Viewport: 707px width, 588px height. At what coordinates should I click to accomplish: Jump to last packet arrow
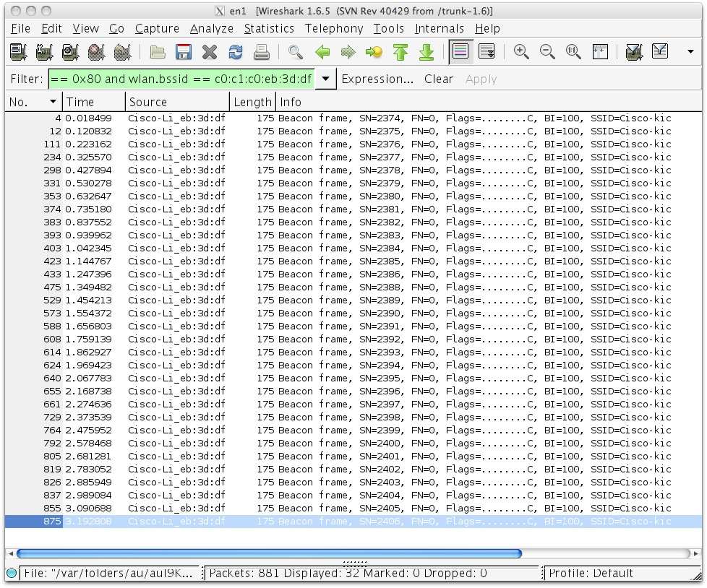point(427,52)
